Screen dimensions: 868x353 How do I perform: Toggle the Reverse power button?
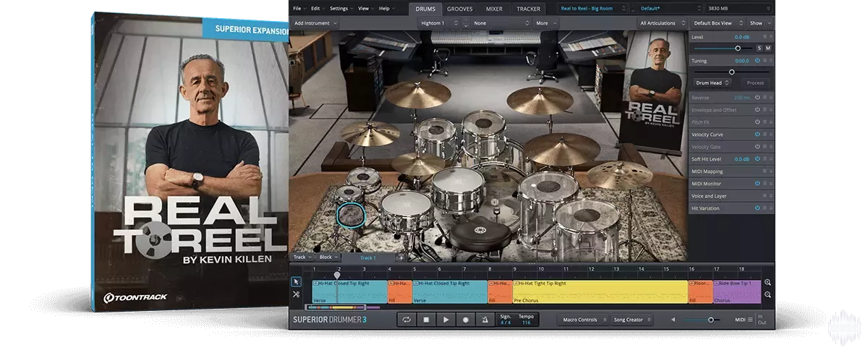757,97
